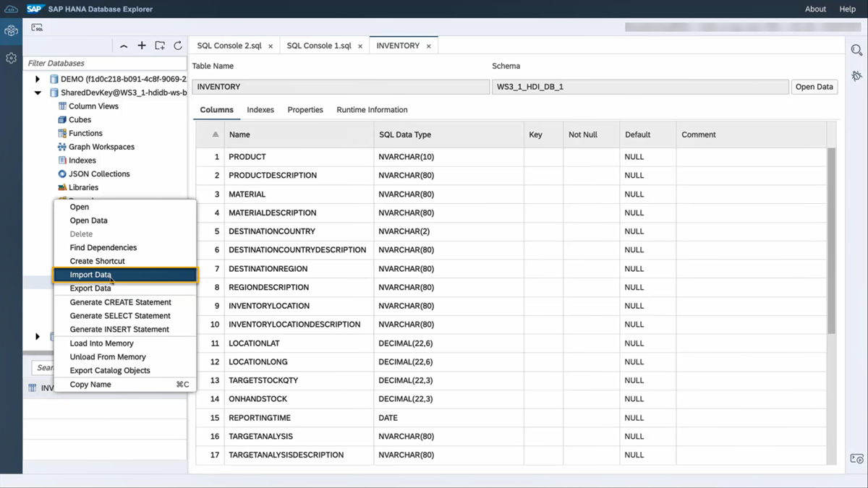Click the DESTINATIONCOUNTRY cell
The height and width of the screenshot is (488, 868).
pyautogui.click(x=299, y=231)
